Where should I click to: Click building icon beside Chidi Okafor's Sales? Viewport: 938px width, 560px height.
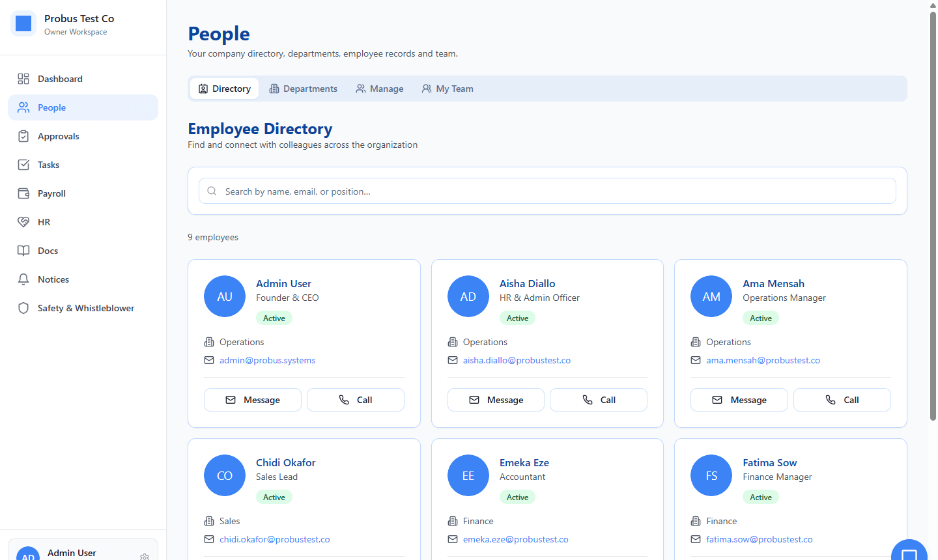pyautogui.click(x=209, y=521)
